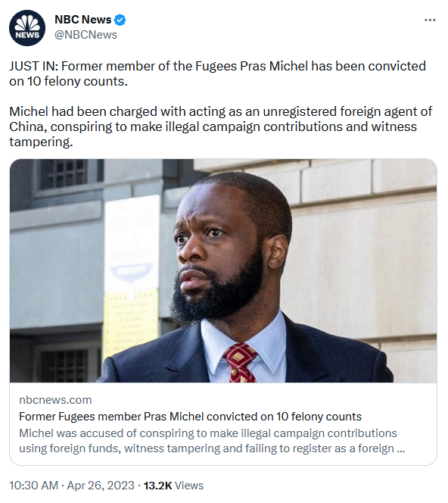This screenshot has height=503, width=448.
Task: Open the Pras Michel article preview photo
Action: point(223,270)
